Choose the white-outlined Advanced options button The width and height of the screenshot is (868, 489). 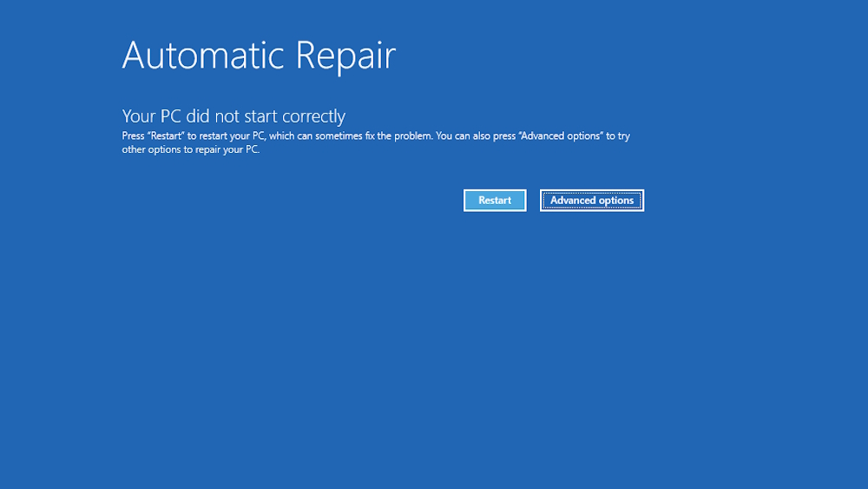point(592,201)
